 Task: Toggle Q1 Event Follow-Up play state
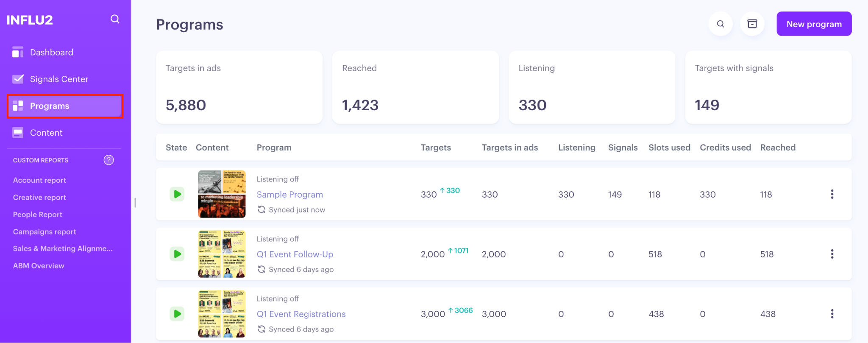(177, 254)
